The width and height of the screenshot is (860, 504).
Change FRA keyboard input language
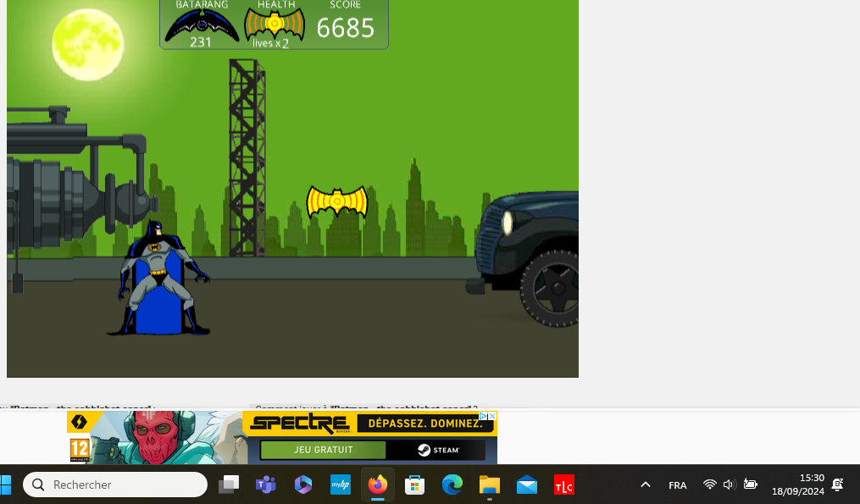pos(678,485)
